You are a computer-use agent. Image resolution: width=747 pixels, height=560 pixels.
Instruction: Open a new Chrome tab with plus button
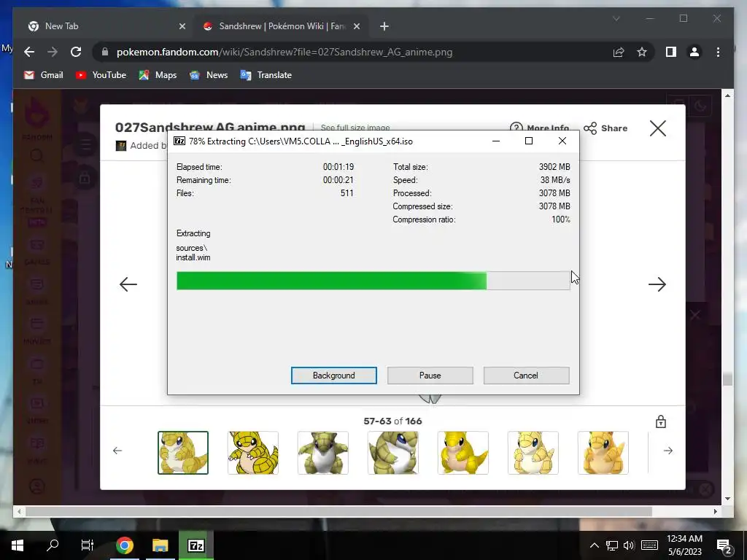[x=384, y=26]
